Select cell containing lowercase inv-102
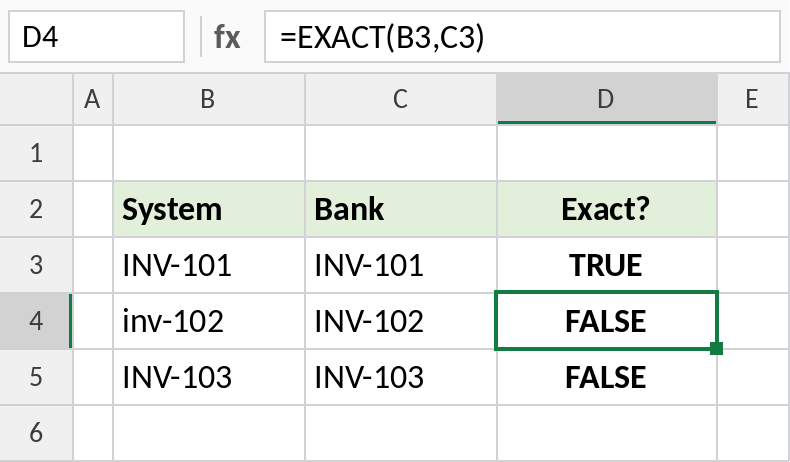Image resolution: width=790 pixels, height=462 pixels. (x=209, y=321)
